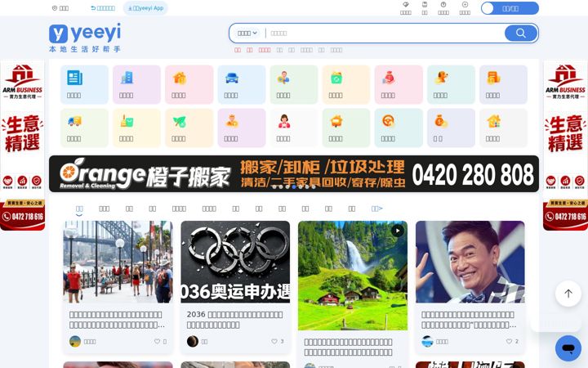Click the magnifier search button
The height and width of the screenshot is (368, 588).
[x=520, y=33]
